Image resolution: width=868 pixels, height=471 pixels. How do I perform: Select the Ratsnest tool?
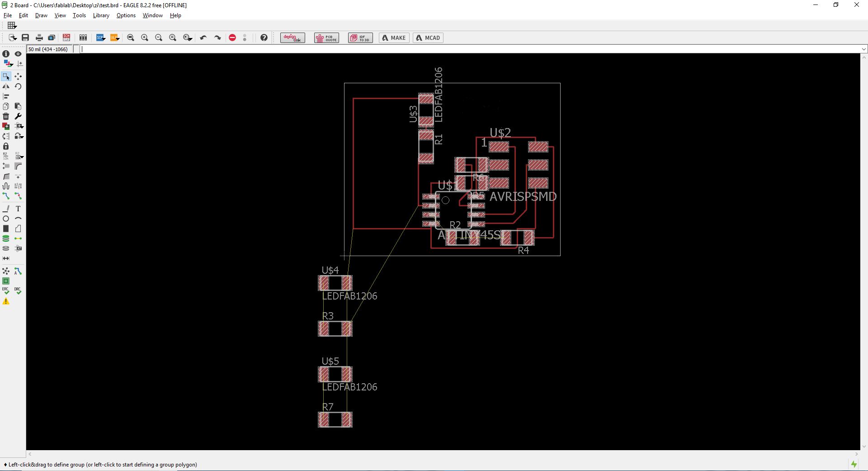pos(6,271)
